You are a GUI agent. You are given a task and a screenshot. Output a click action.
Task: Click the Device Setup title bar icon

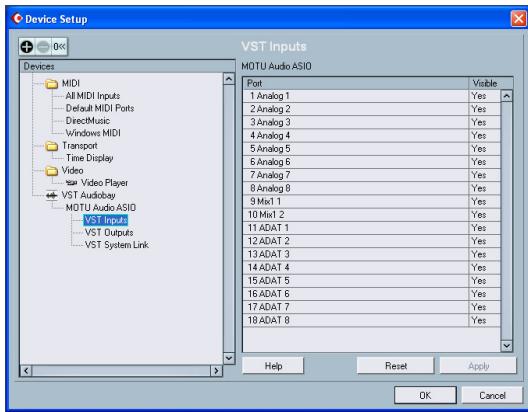17,18
